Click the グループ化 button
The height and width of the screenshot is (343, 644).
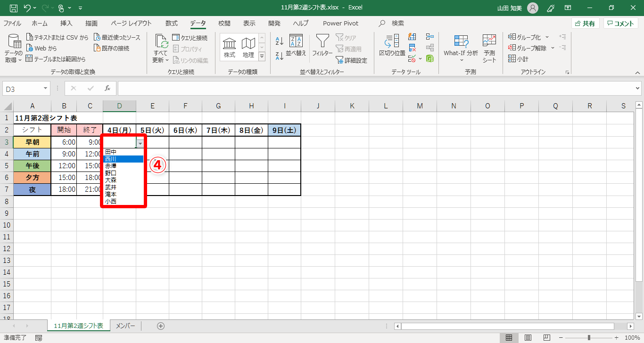(x=524, y=37)
